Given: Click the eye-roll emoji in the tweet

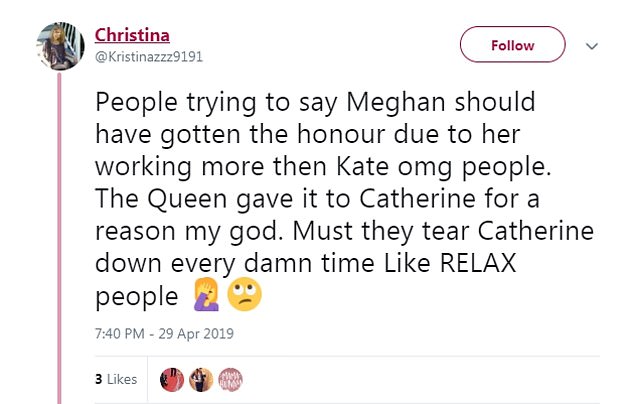Looking at the screenshot, I should (242, 297).
